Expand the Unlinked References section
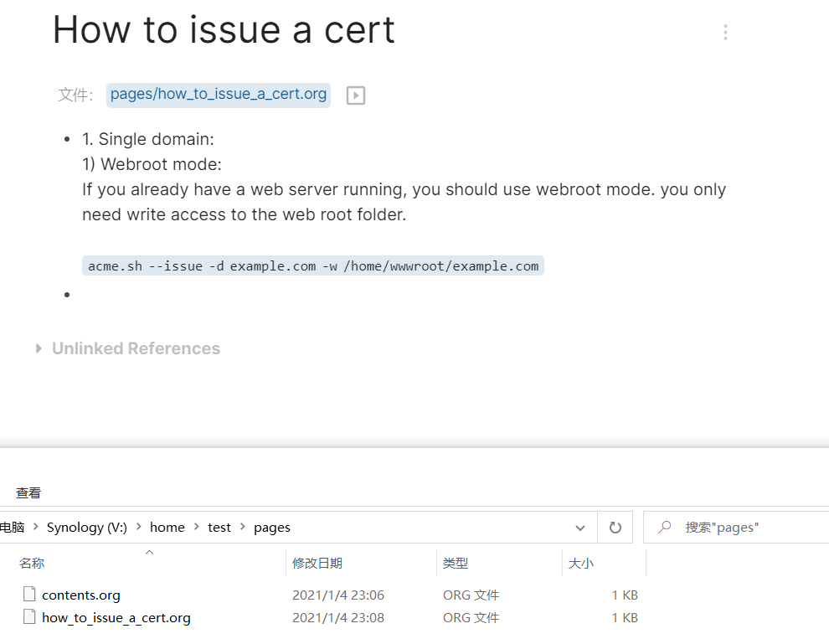This screenshot has width=829, height=644. [x=39, y=348]
